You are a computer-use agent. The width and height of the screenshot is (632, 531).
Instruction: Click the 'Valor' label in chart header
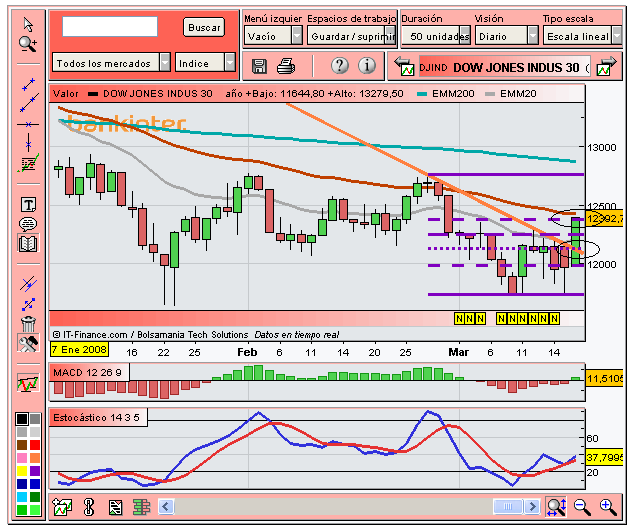[66, 94]
